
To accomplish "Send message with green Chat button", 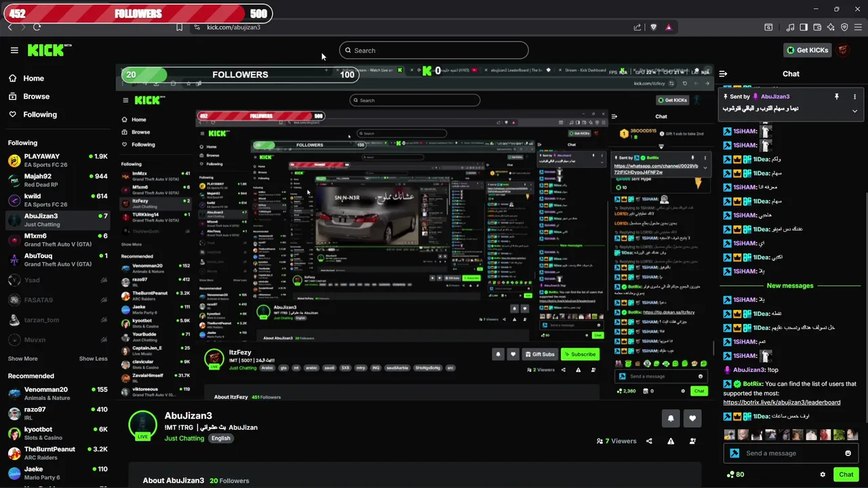I will pos(846,474).
